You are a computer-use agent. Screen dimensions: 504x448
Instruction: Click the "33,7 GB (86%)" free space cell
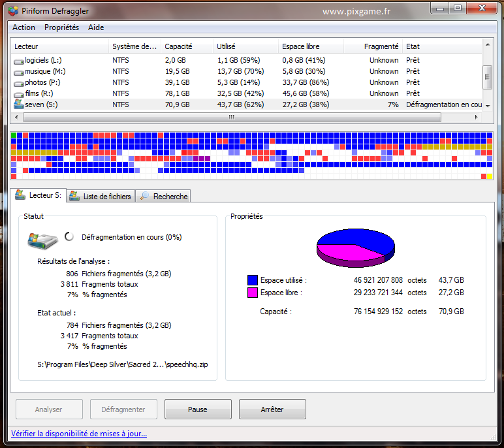pyautogui.click(x=306, y=83)
